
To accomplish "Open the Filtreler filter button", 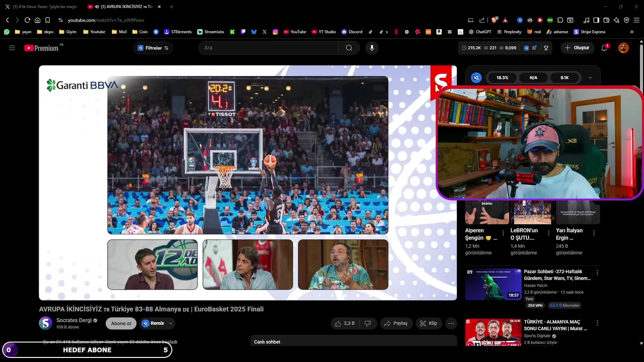I will (x=153, y=48).
